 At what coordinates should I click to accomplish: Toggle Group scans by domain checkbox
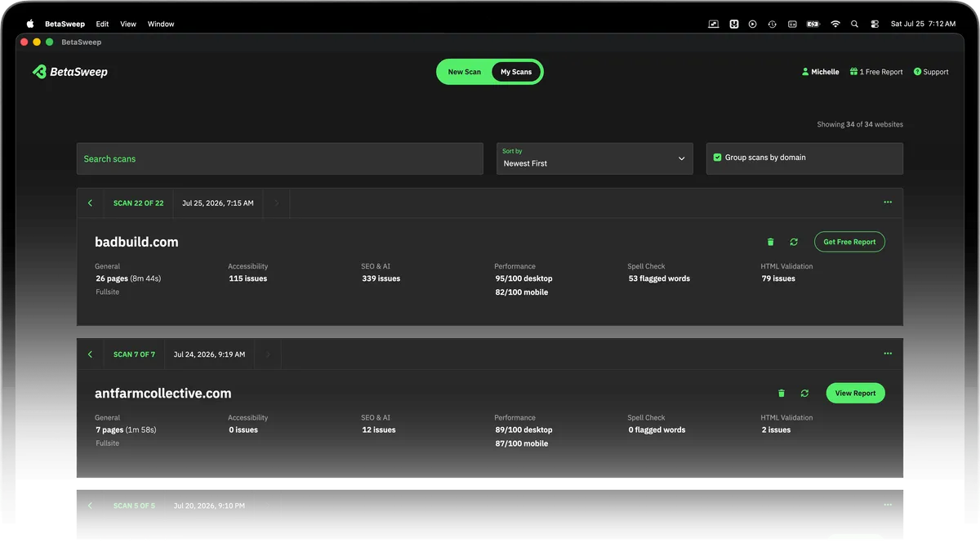[x=717, y=158]
